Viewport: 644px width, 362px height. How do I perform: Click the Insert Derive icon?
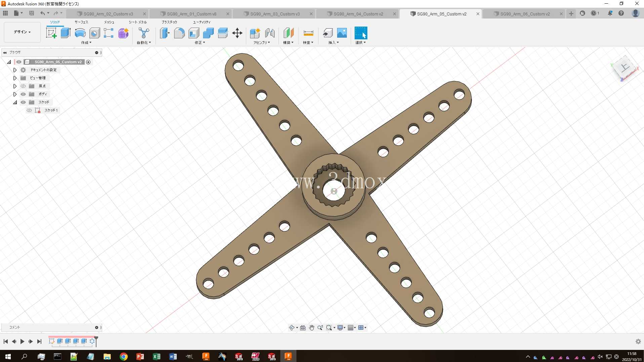(327, 33)
